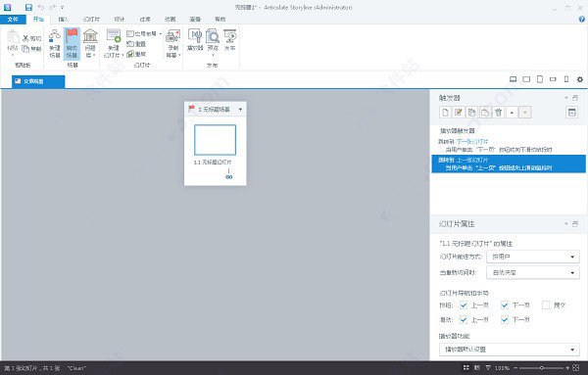The width and height of the screenshot is (588, 375).
Task: Switch to phone portrait preview icon
Action: 566,79
